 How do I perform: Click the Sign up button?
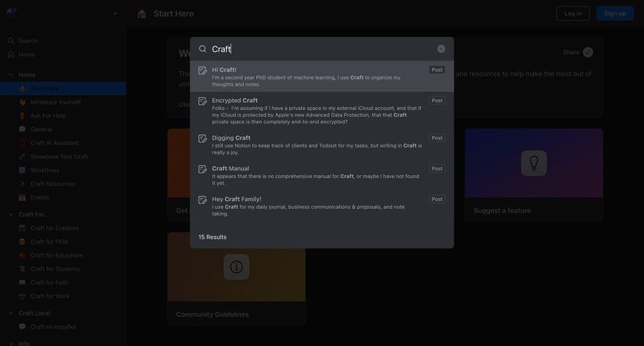point(615,13)
